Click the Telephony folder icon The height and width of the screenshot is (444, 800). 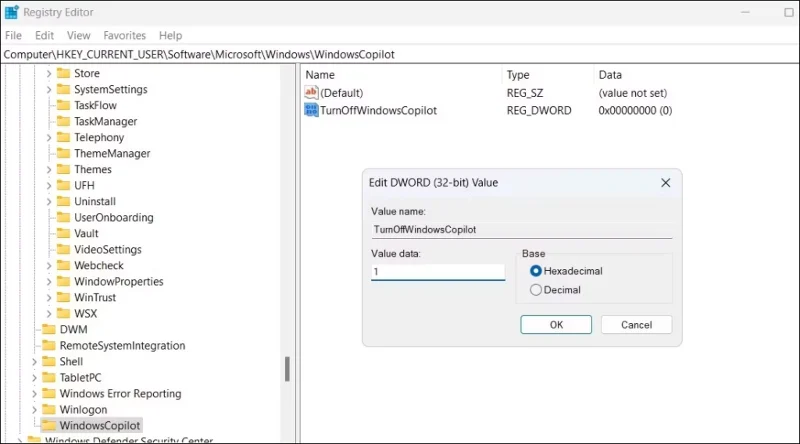(x=63, y=137)
